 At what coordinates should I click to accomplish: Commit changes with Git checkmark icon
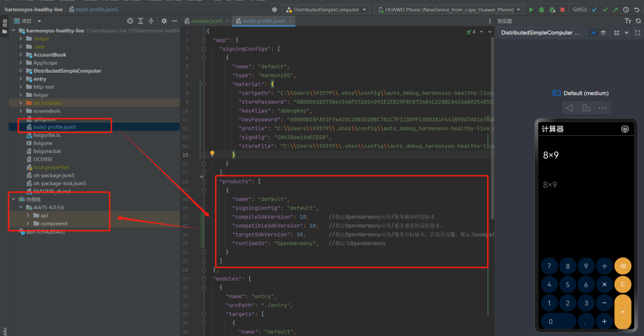605,10
